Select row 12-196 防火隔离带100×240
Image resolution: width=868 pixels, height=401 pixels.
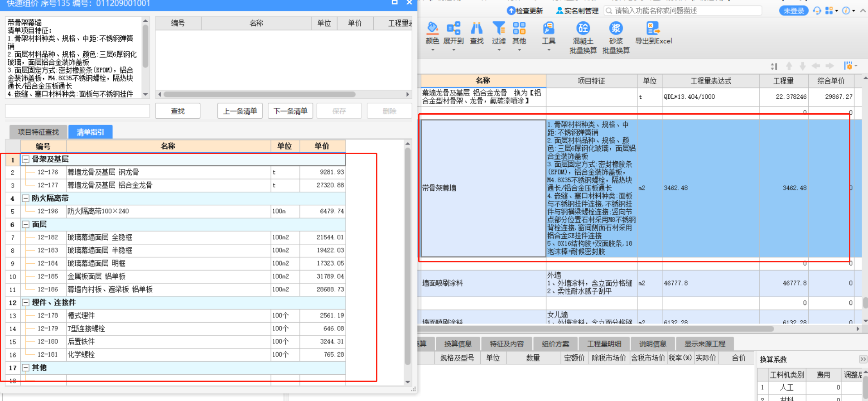coord(175,211)
